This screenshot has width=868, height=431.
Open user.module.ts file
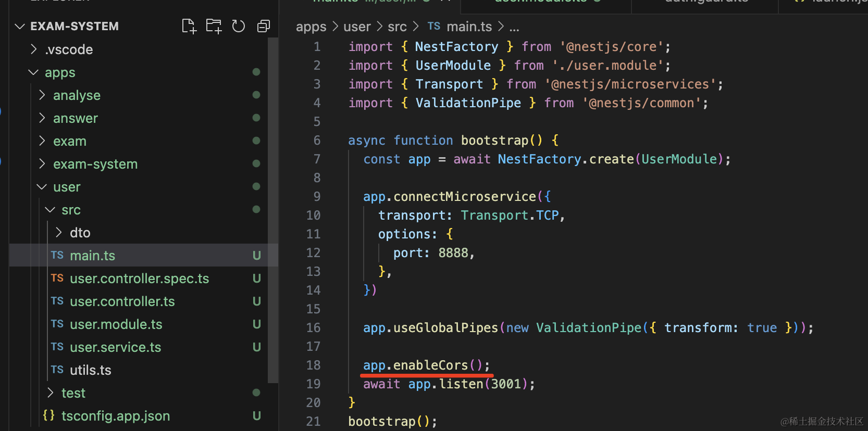[116, 324]
